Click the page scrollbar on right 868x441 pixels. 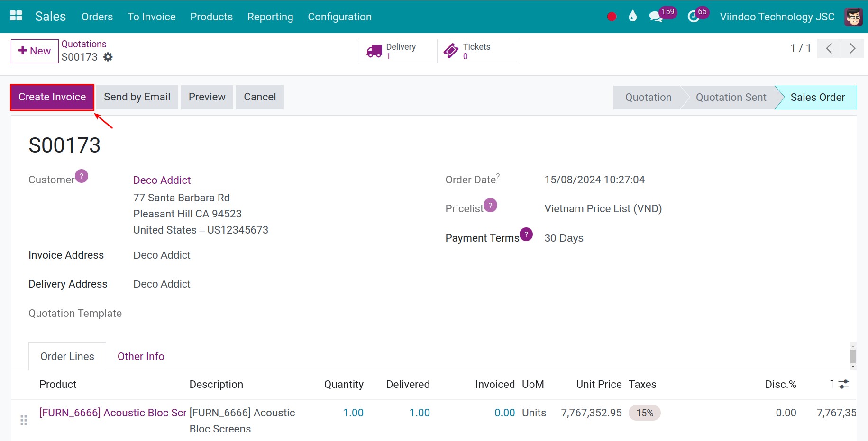pos(853,356)
